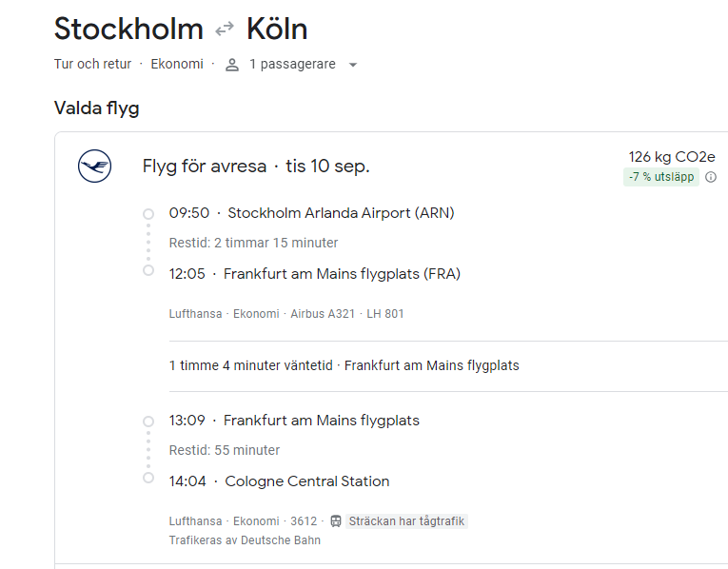This screenshot has width=728, height=569.
Task: Click the 12:05 arrival circle marker
Action: tap(148, 270)
